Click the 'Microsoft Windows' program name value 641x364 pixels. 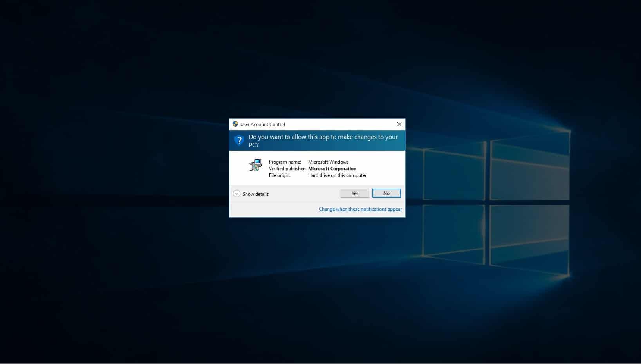[x=328, y=162]
